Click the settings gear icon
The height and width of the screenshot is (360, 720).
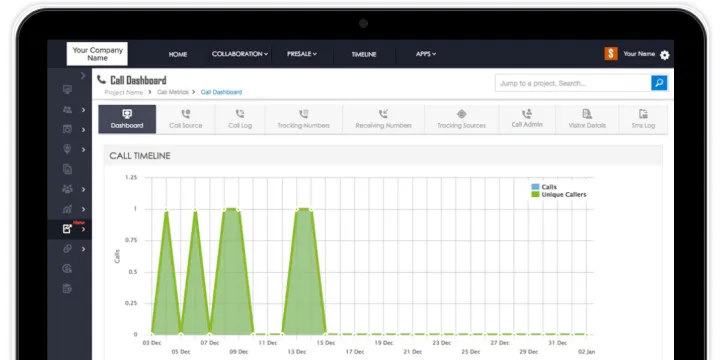pos(664,55)
